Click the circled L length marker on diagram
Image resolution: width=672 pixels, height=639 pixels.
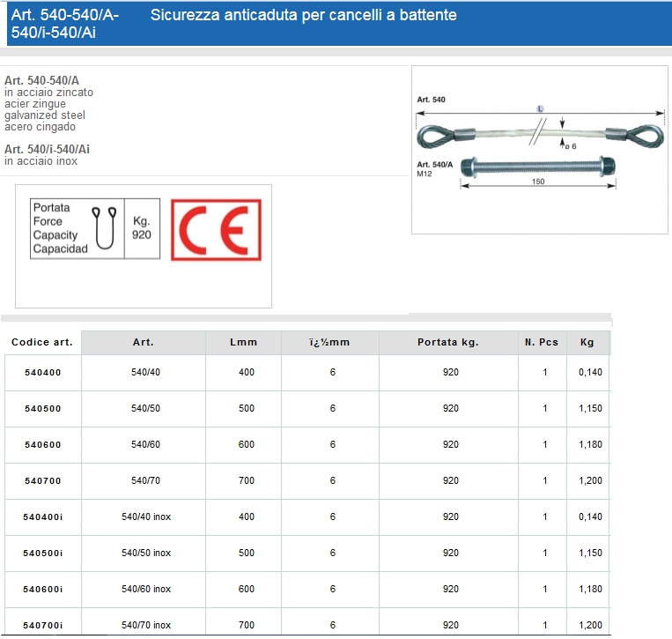pyautogui.click(x=540, y=108)
